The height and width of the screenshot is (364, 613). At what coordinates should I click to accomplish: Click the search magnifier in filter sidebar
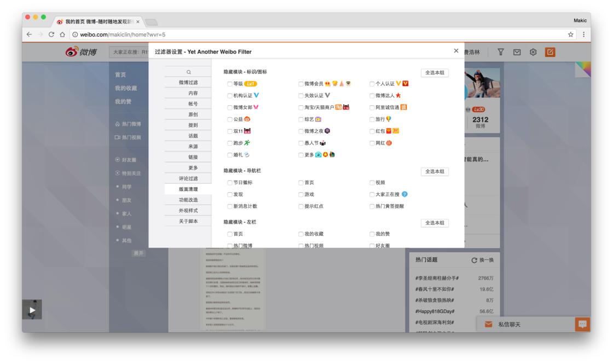pyautogui.click(x=188, y=72)
